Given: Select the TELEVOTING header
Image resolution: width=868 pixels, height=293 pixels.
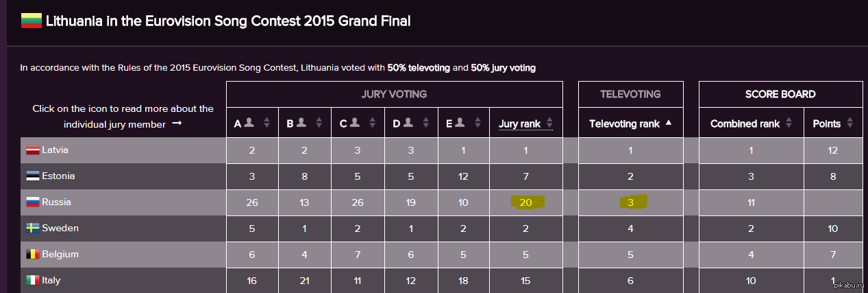Looking at the screenshot, I should click(x=630, y=94).
